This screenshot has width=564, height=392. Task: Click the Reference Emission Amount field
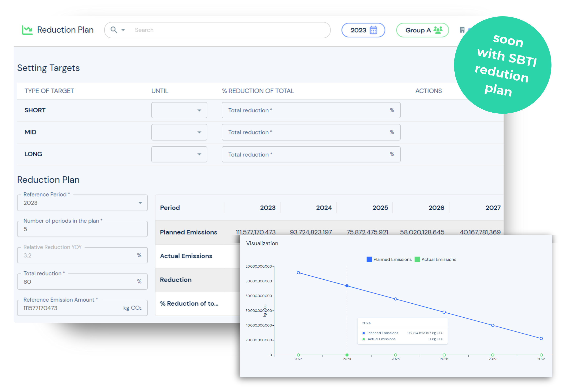(82, 308)
